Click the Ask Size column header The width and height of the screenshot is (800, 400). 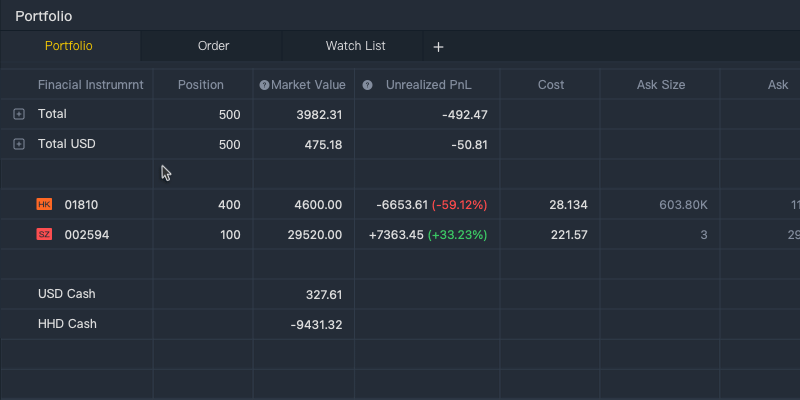[x=661, y=85]
